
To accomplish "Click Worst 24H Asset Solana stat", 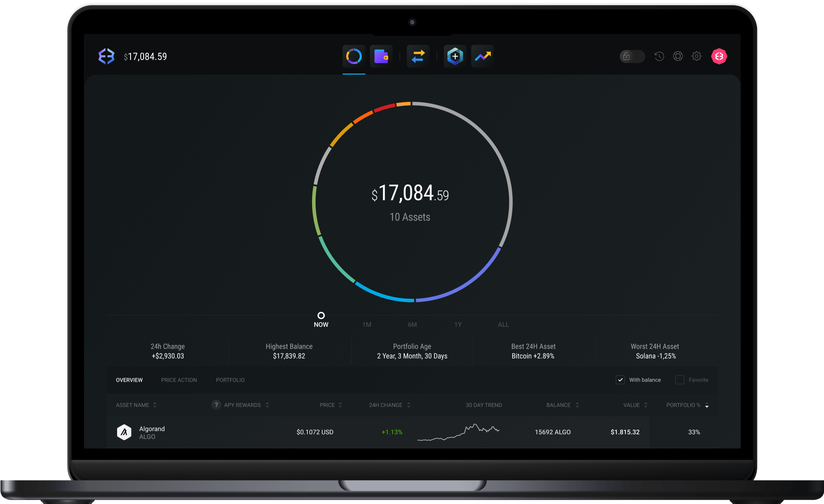I will click(x=655, y=351).
